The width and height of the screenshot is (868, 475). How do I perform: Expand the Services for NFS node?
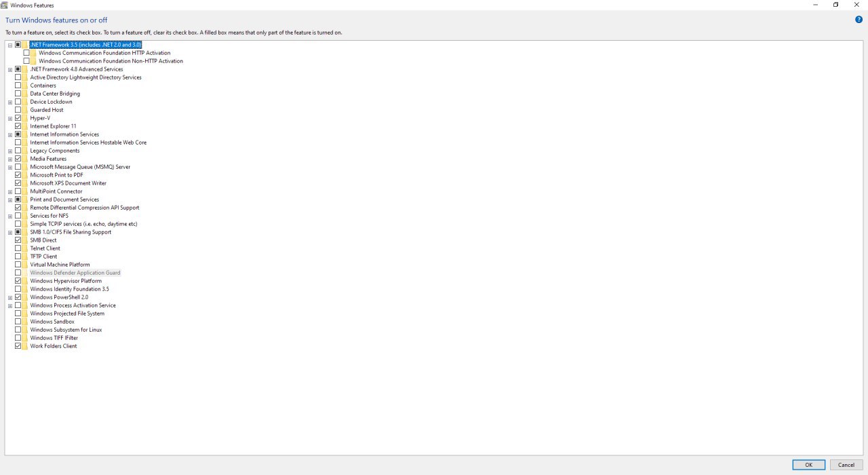10,216
